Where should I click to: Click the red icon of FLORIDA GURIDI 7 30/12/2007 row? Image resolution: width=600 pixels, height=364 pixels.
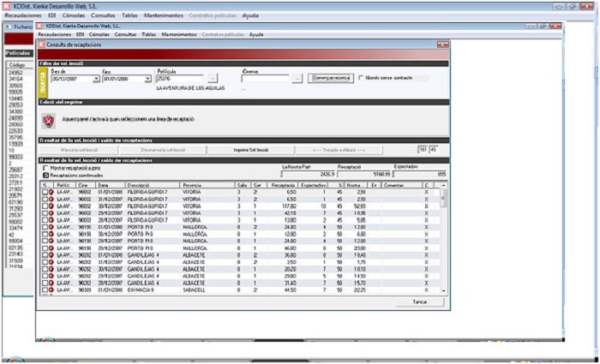tap(51, 206)
